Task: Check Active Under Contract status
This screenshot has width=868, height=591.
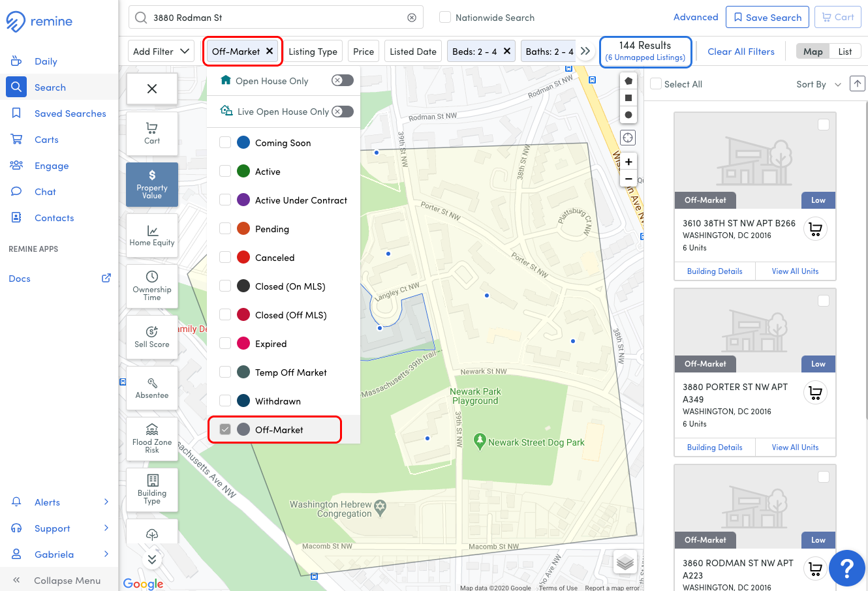Action: pyautogui.click(x=225, y=200)
